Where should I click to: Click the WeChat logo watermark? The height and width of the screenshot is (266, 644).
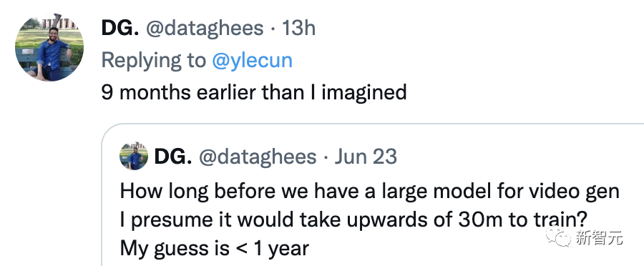558,237
